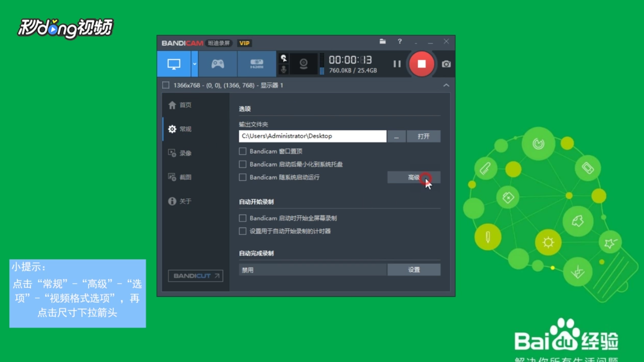This screenshot has height=362, width=644.
Task: Click 输出文件夹 label
Action: click(254, 124)
